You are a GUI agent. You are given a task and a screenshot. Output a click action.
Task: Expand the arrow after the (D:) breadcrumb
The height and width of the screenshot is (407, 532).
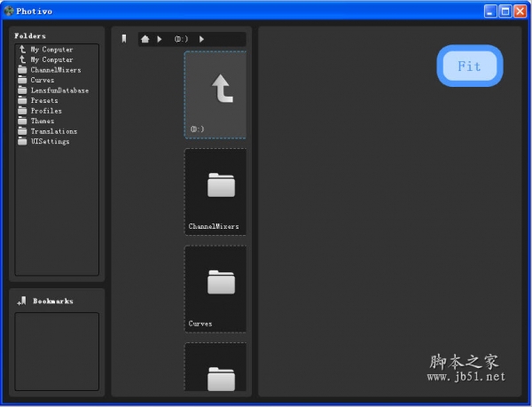(201, 39)
